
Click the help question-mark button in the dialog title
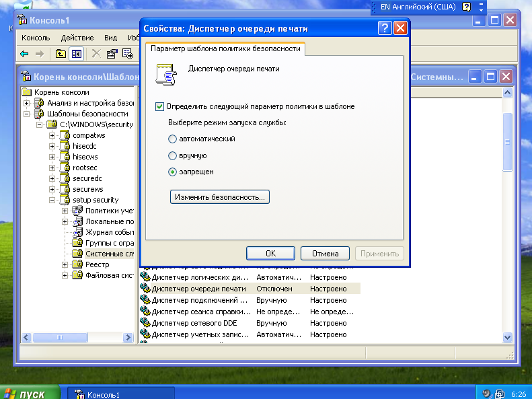pyautogui.click(x=385, y=28)
